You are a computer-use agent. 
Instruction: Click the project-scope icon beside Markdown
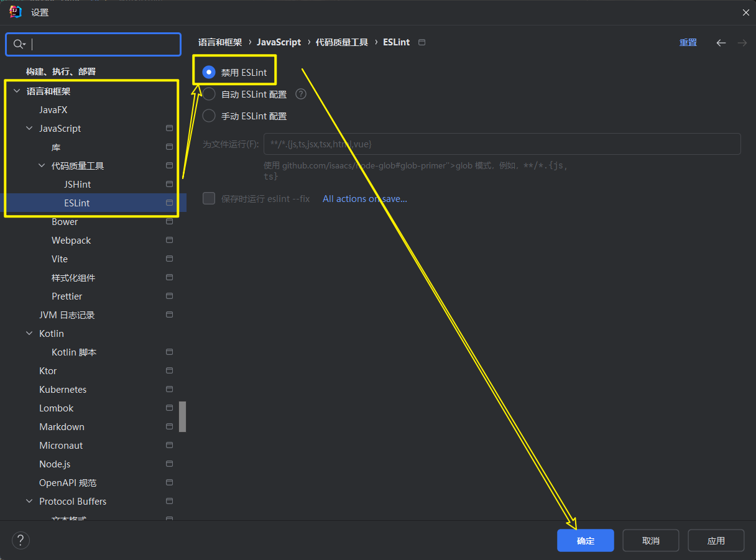tap(169, 427)
